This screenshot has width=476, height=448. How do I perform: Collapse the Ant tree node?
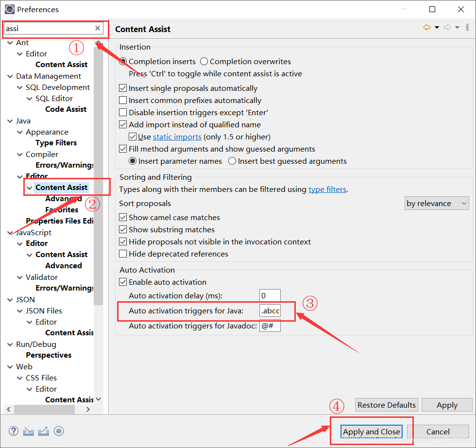10,43
